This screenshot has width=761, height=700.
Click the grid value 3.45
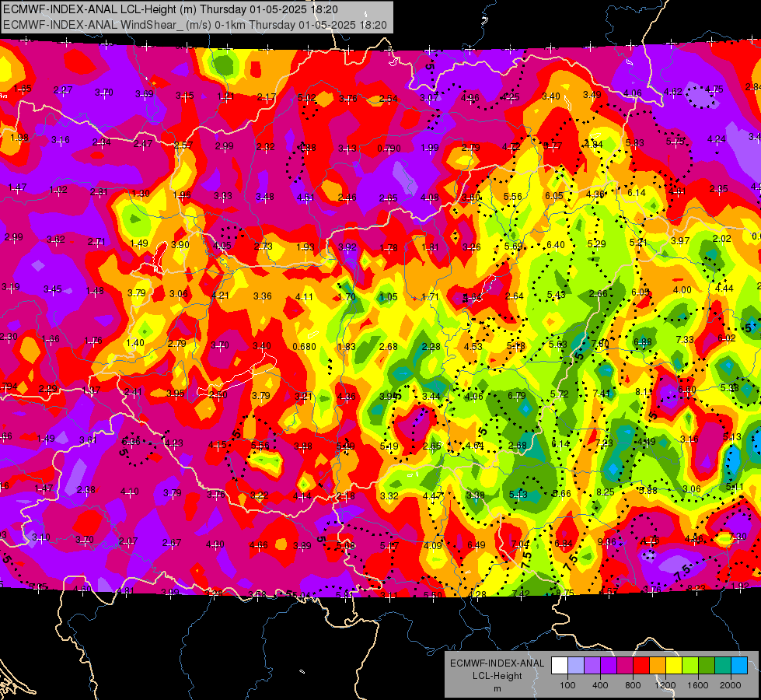click(52, 289)
